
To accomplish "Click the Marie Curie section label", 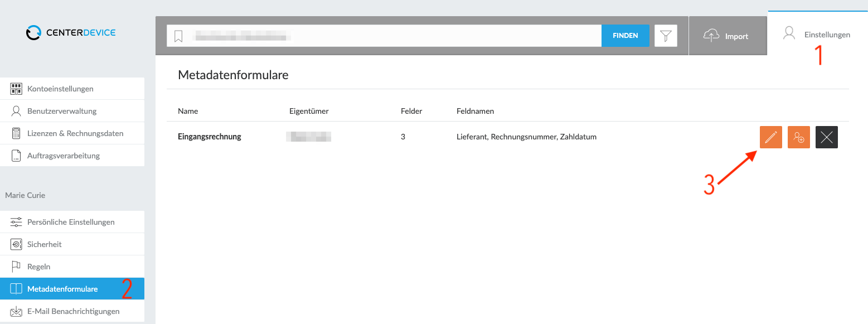I will tap(25, 195).
